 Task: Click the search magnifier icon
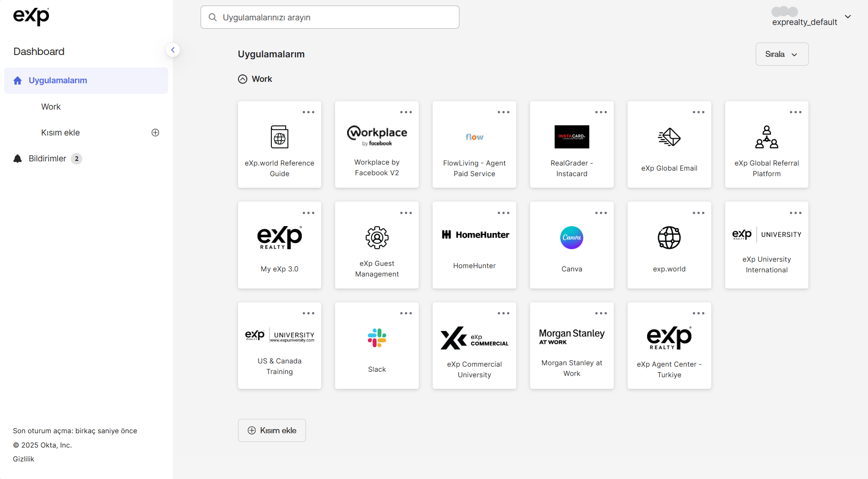pyautogui.click(x=213, y=17)
